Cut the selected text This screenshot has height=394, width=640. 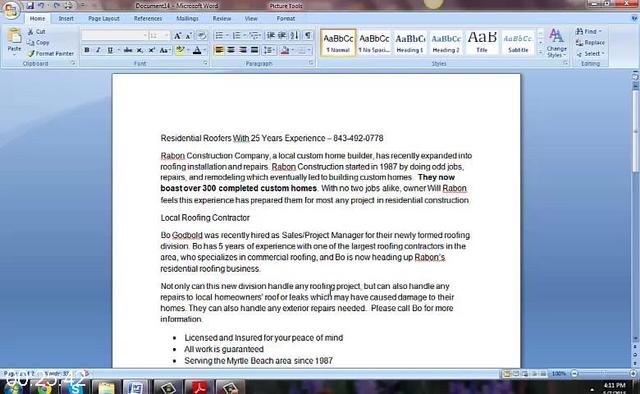37,31
